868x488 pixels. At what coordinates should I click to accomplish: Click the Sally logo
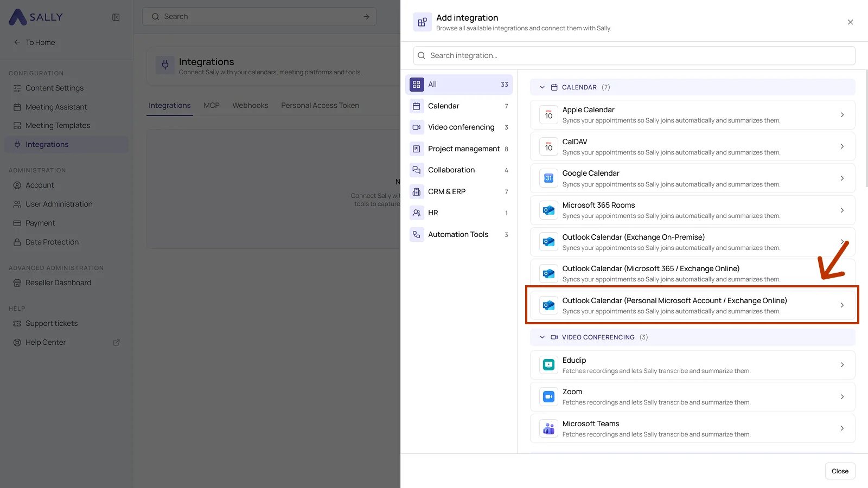point(36,17)
